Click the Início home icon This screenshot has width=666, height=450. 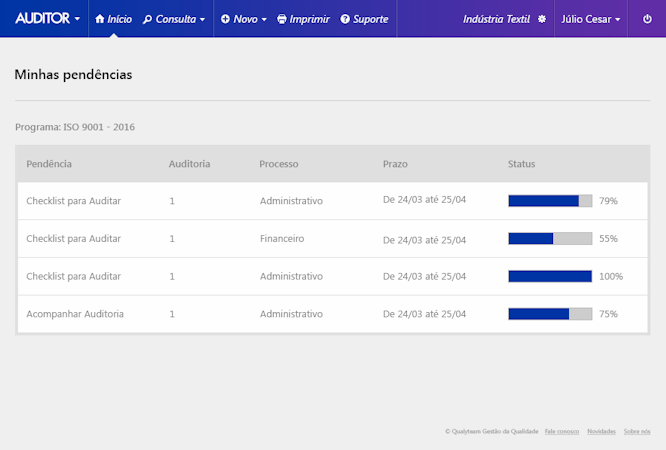(x=100, y=19)
